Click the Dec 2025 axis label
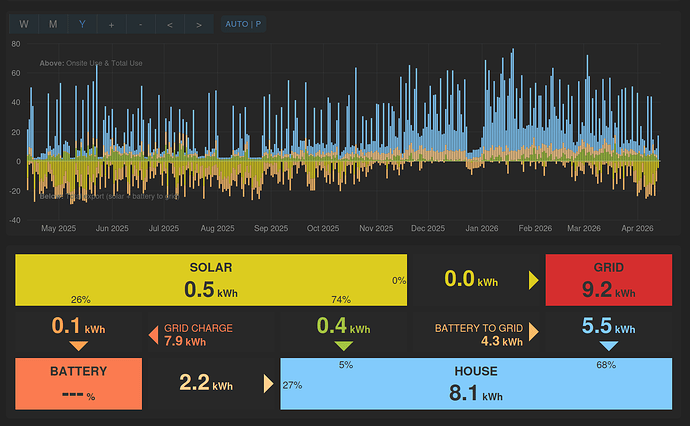Screen dimensions: 690x426 tap(428, 228)
